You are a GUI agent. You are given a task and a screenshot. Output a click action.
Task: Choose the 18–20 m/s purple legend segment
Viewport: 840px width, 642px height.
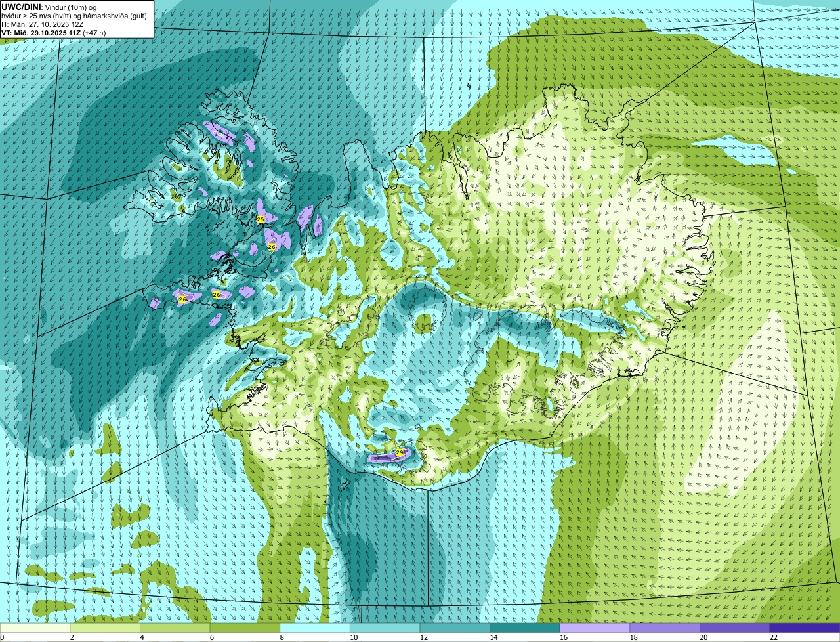[665, 628]
